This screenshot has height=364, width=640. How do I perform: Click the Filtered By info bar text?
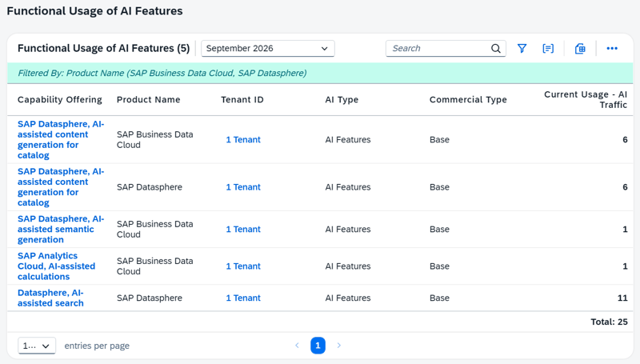[x=162, y=73]
